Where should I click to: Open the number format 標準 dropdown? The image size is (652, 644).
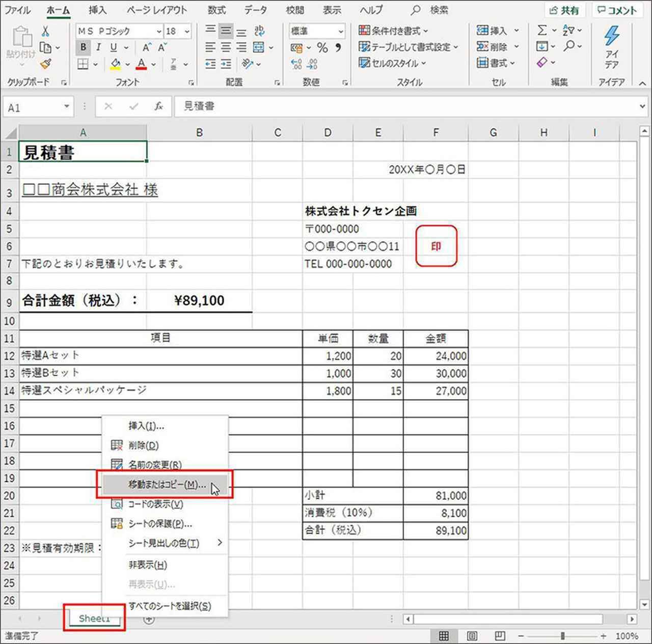tap(341, 31)
